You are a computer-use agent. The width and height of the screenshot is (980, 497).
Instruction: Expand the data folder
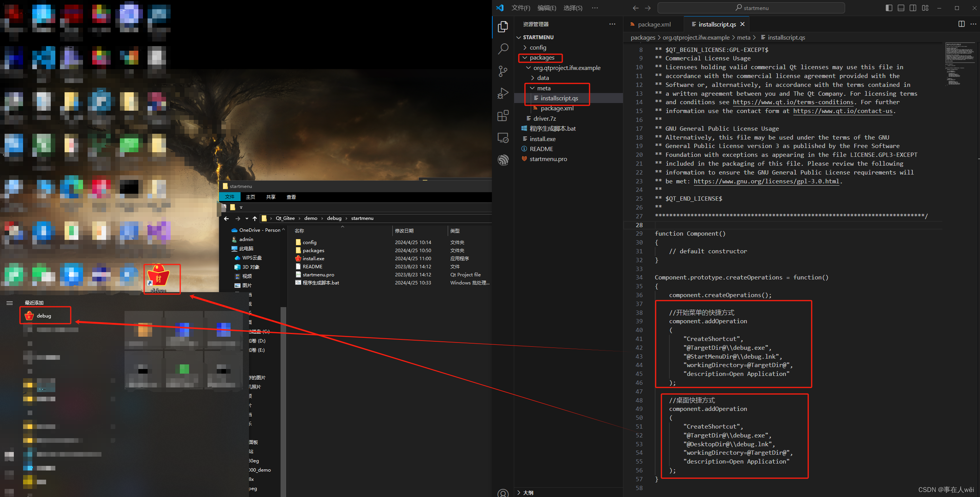coord(543,78)
